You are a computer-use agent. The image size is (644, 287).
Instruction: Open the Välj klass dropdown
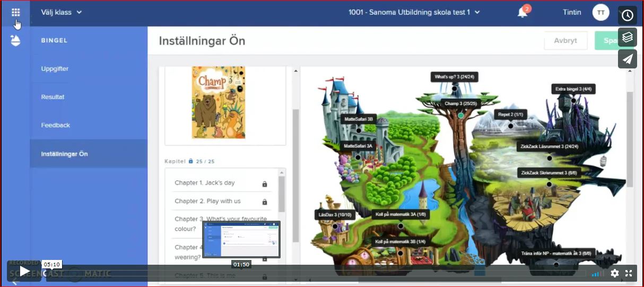click(62, 12)
